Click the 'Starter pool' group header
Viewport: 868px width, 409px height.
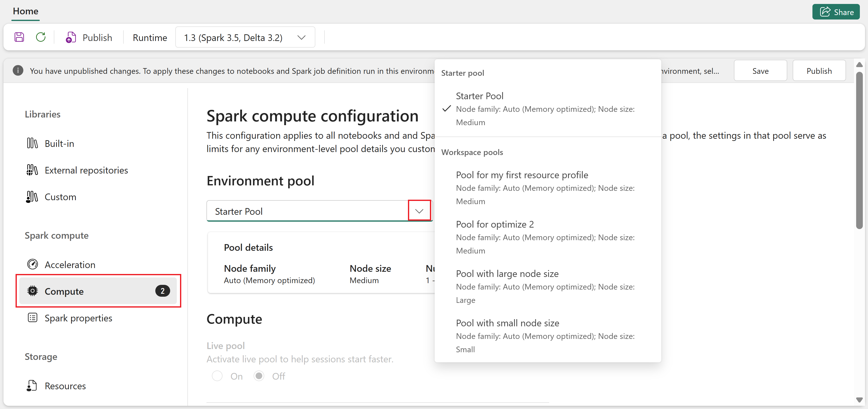pos(462,73)
